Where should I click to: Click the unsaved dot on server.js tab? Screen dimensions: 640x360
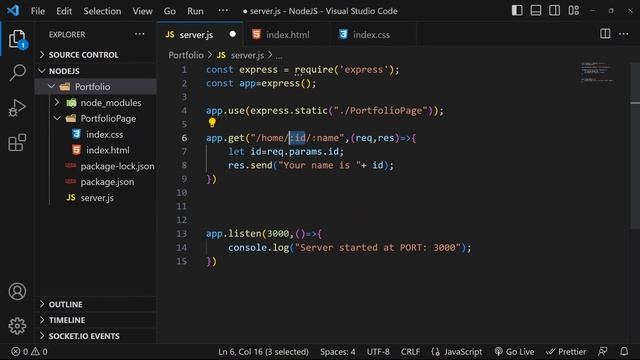232,34
